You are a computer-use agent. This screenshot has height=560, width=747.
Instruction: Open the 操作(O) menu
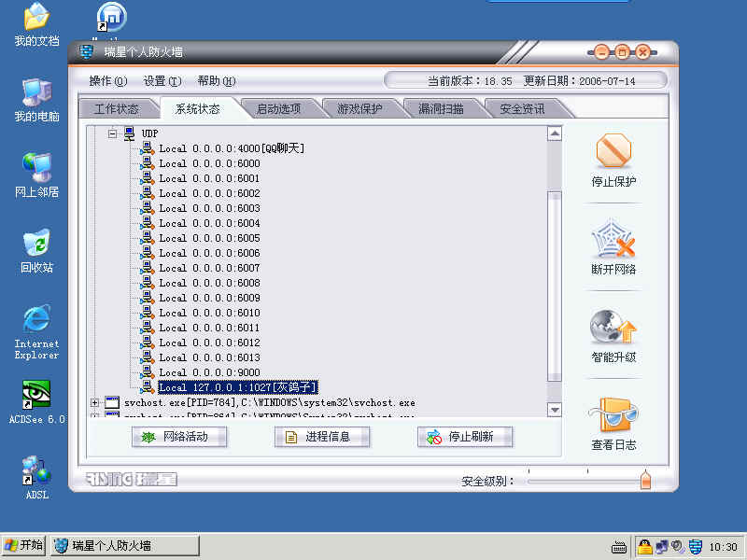coord(108,81)
